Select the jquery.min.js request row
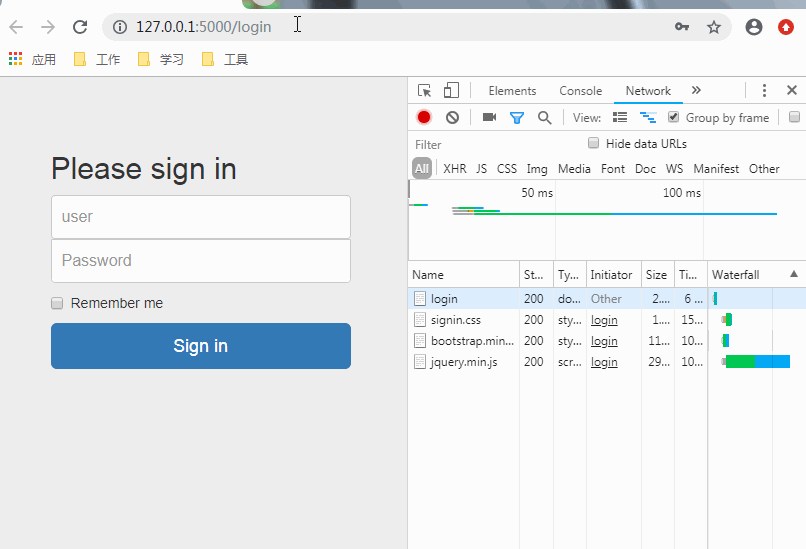This screenshot has width=806, height=549. [607, 362]
